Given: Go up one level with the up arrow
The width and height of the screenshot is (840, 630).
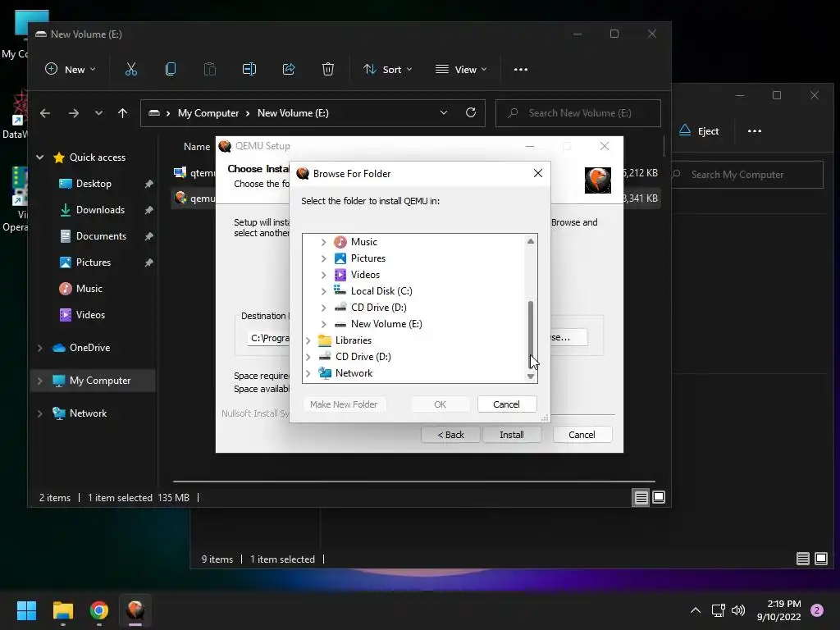Looking at the screenshot, I should (x=123, y=113).
